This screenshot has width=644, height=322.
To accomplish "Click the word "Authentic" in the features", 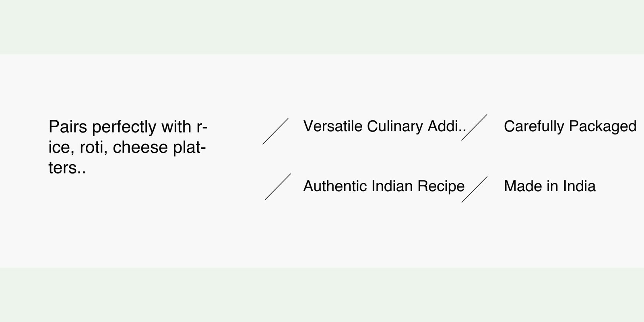I will click(335, 186).
